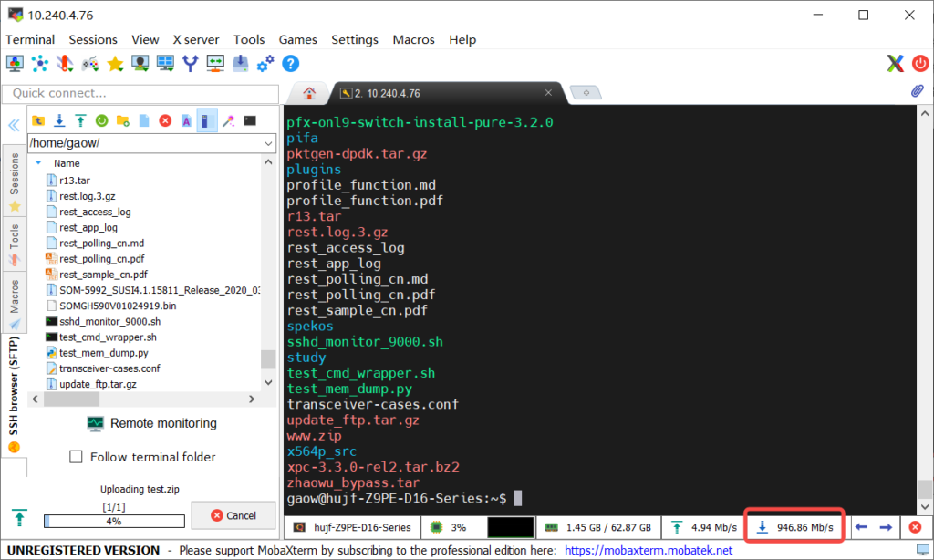Open the /home/gaow/ path dropdown
Viewport: 934px width, 560px height.
tap(267, 143)
